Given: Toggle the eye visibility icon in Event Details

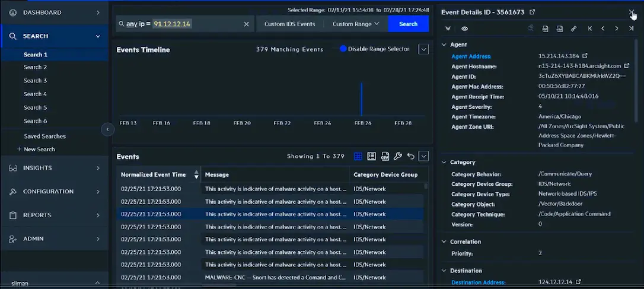Looking at the screenshot, I should tap(464, 28).
